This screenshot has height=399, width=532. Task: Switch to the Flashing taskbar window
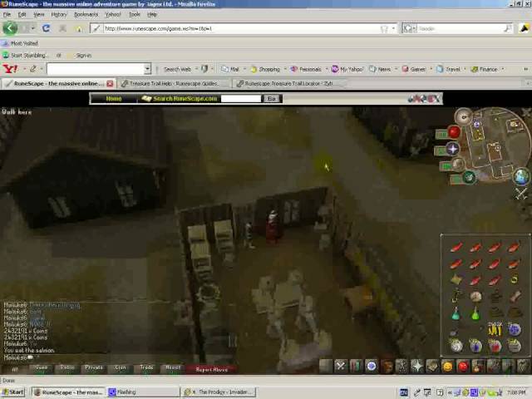[x=142, y=392]
